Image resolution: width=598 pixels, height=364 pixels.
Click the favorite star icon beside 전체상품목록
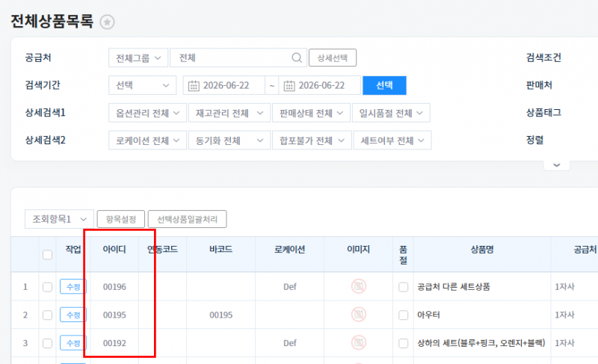pyautogui.click(x=107, y=22)
